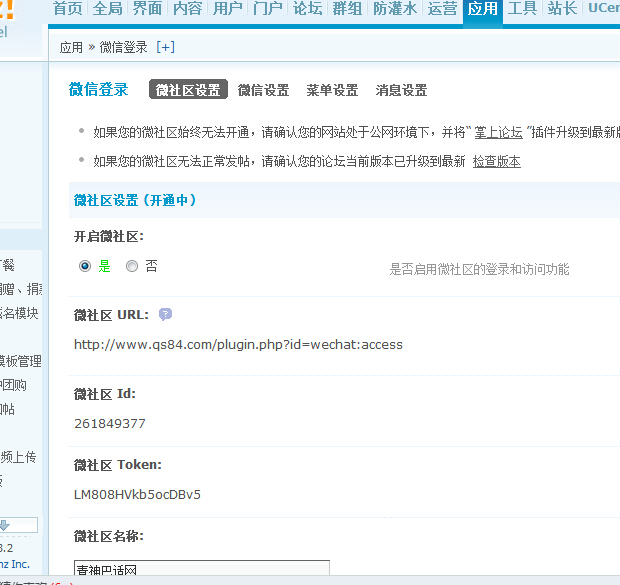Screen dimensions: 620x585
Task: Open the 工具 menu tab
Action: click(522, 8)
